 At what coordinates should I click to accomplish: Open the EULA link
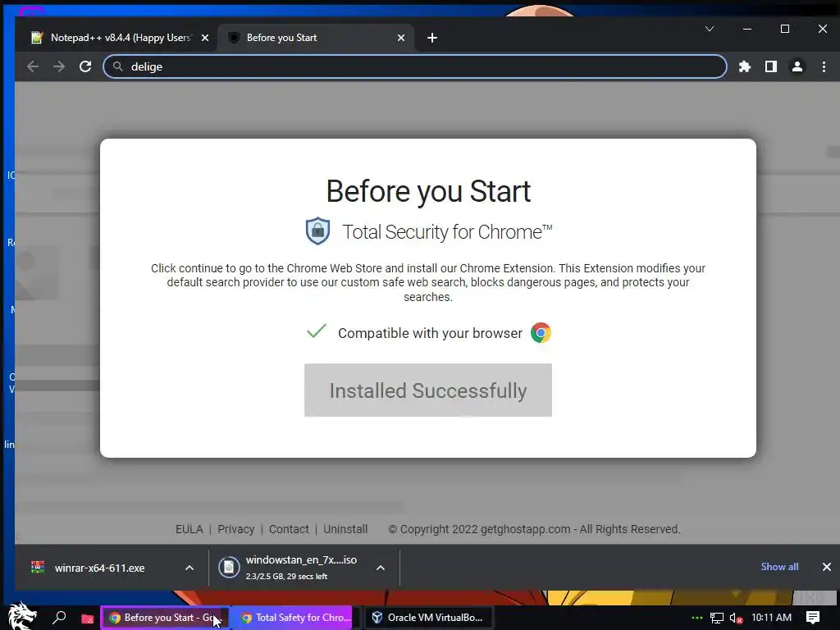tap(189, 529)
